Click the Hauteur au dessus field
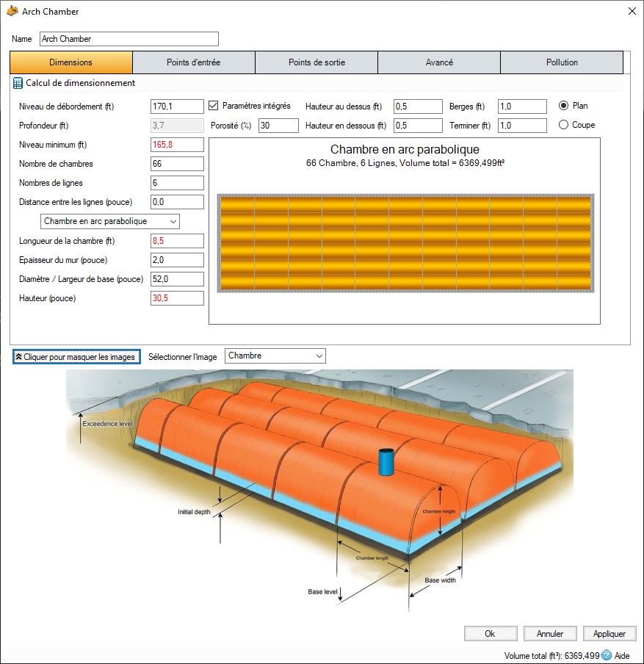This screenshot has width=644, height=664. coord(418,107)
